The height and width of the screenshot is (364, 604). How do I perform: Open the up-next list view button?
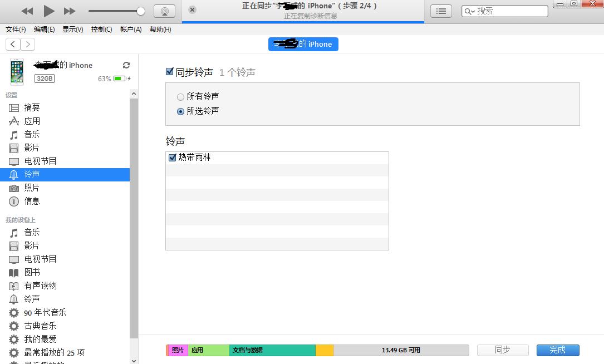[x=441, y=11]
